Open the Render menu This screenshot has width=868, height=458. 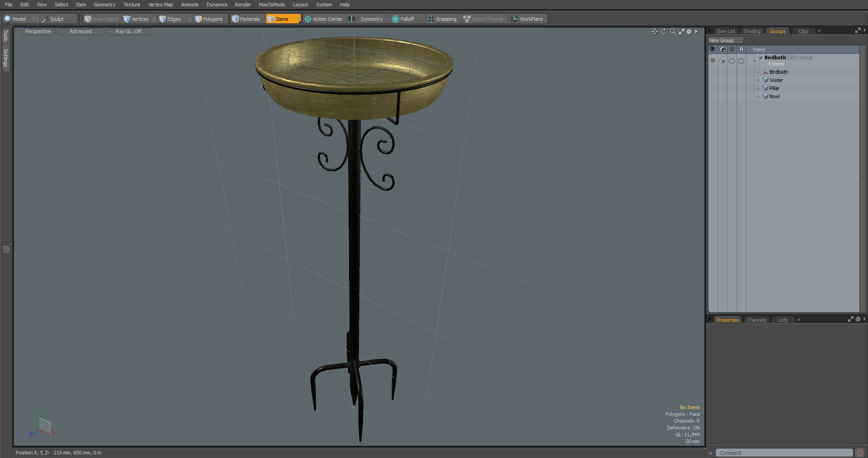point(243,5)
